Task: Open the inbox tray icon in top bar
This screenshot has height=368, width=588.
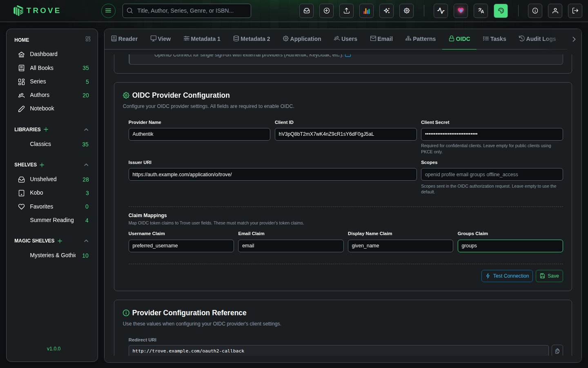Action: 307,11
